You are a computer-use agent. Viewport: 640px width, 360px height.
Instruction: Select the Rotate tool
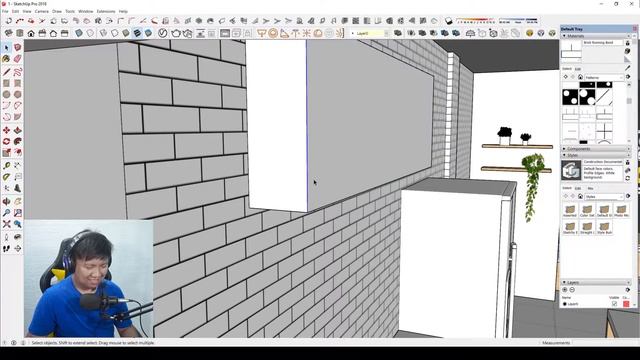[x=6, y=141]
